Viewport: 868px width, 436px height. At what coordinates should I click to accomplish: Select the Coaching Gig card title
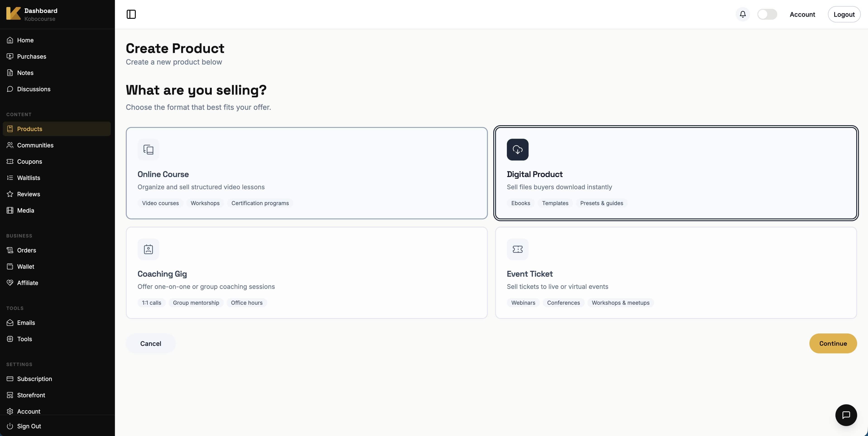click(x=162, y=274)
